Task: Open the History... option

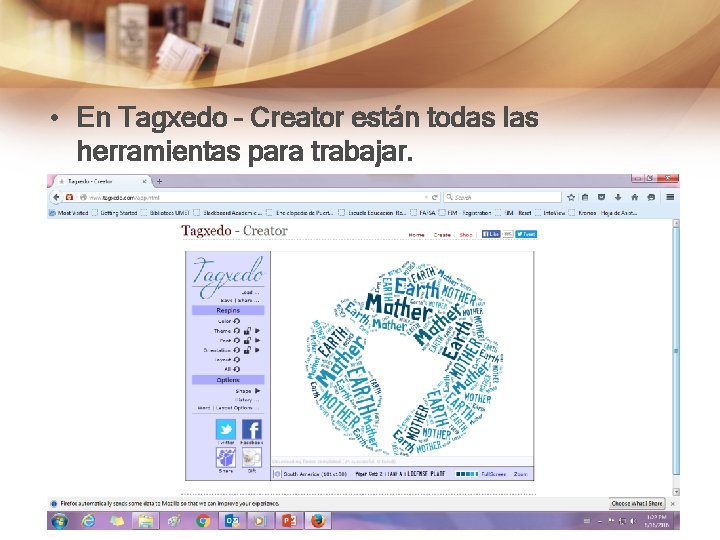Action: [x=247, y=400]
